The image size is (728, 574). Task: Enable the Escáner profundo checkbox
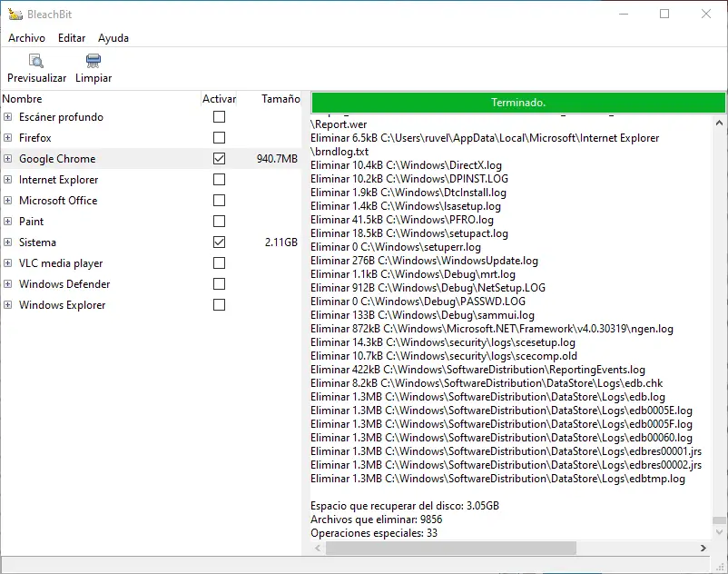click(x=219, y=116)
